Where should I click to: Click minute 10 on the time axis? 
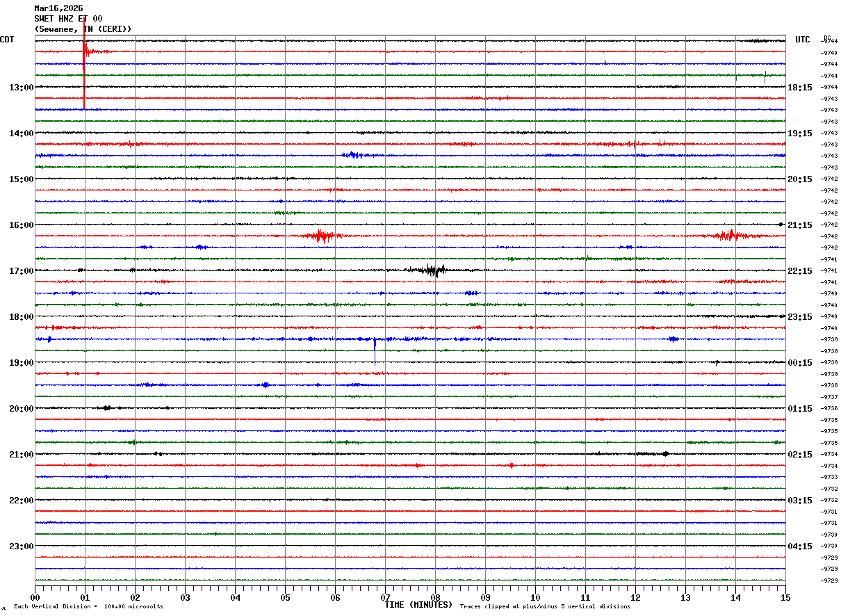tap(535, 597)
